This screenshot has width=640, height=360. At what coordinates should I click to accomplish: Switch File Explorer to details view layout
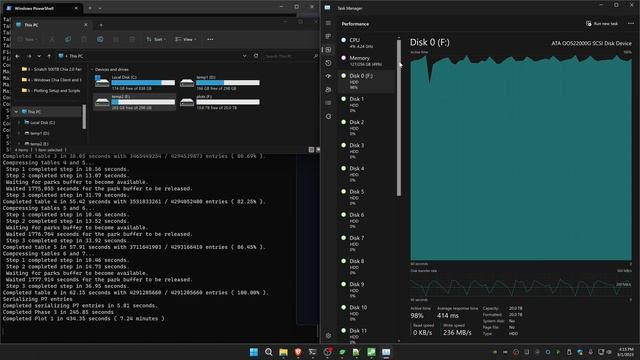click(311, 150)
